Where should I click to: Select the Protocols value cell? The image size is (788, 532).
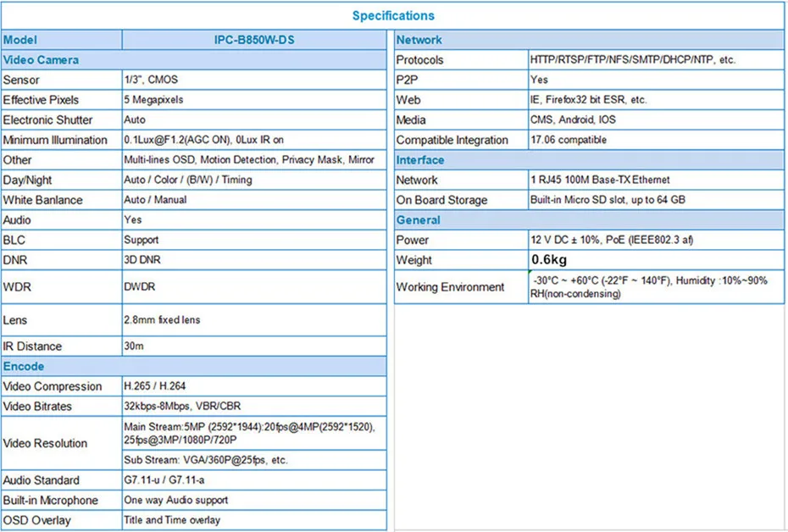click(x=656, y=60)
